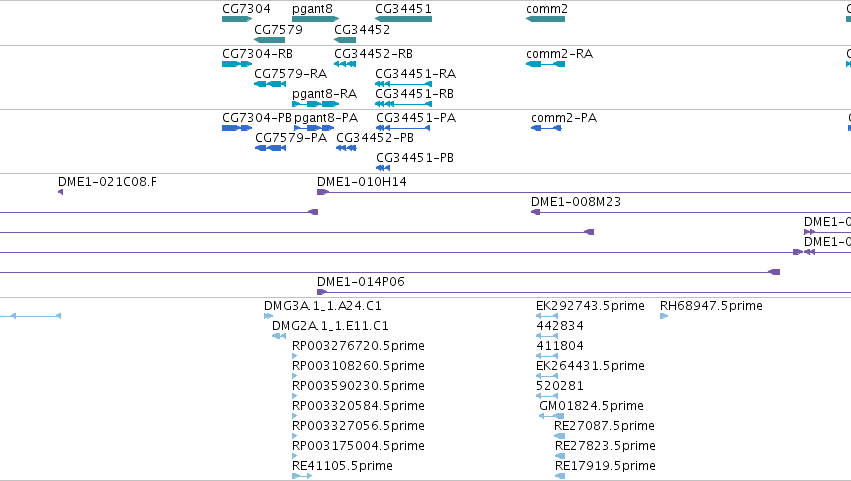Select the CG34451 gene bar
The image size is (851, 481).
tap(403, 19)
